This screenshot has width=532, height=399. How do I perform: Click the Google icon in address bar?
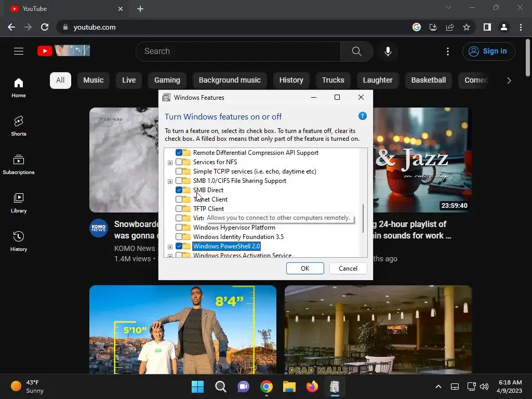(x=417, y=27)
